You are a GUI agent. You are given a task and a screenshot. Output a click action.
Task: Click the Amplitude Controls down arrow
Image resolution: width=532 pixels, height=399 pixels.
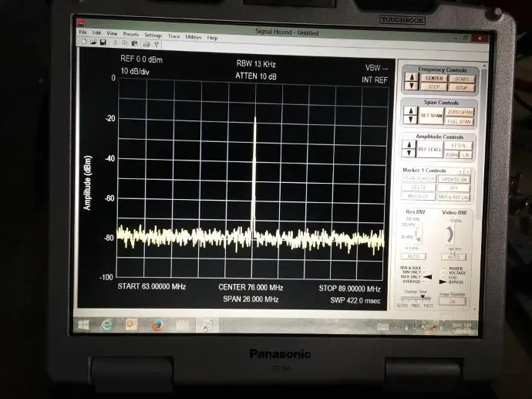pos(409,153)
